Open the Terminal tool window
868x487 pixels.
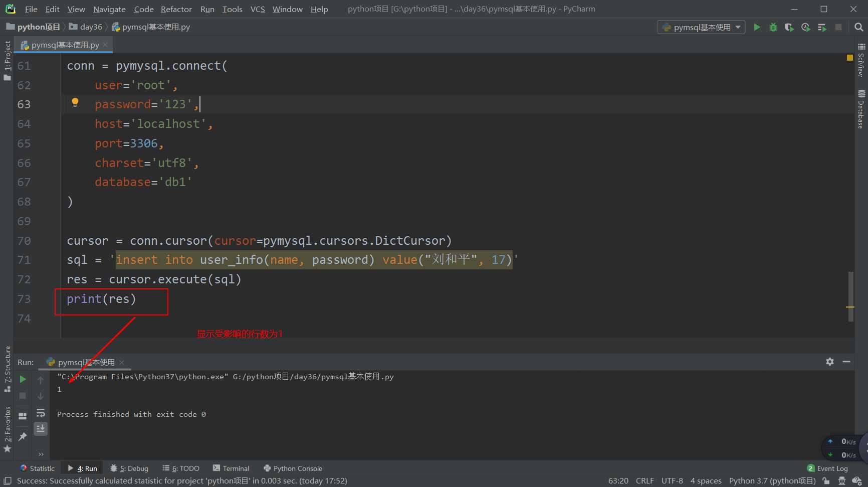[x=231, y=468]
